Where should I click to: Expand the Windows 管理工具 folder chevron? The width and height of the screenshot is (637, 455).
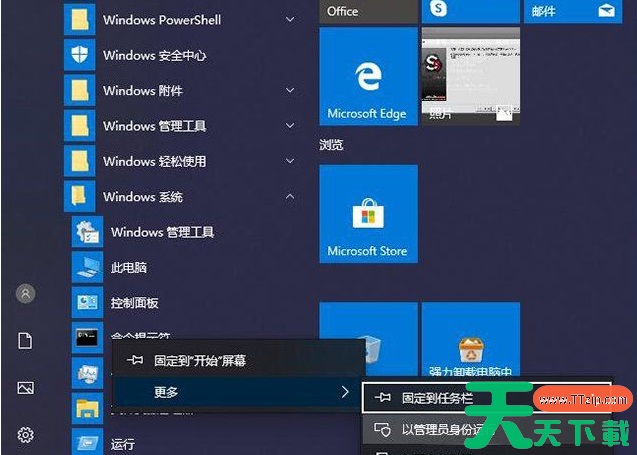click(290, 126)
